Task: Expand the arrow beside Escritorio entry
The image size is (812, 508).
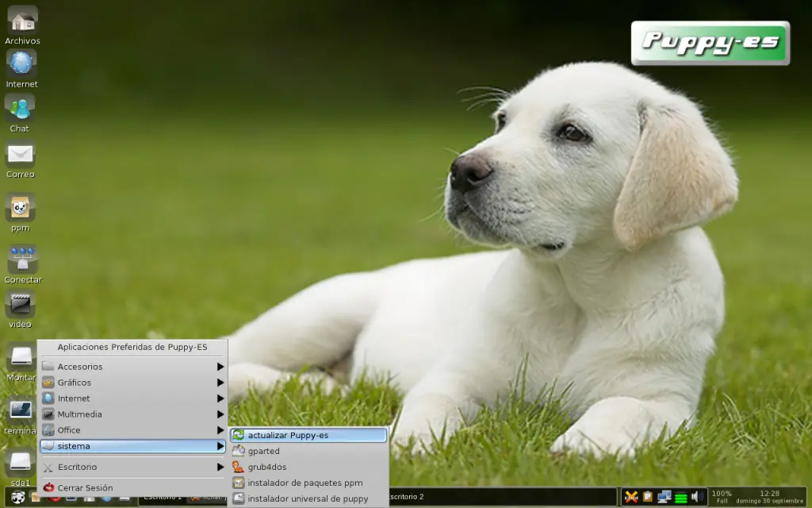Action: (x=220, y=467)
